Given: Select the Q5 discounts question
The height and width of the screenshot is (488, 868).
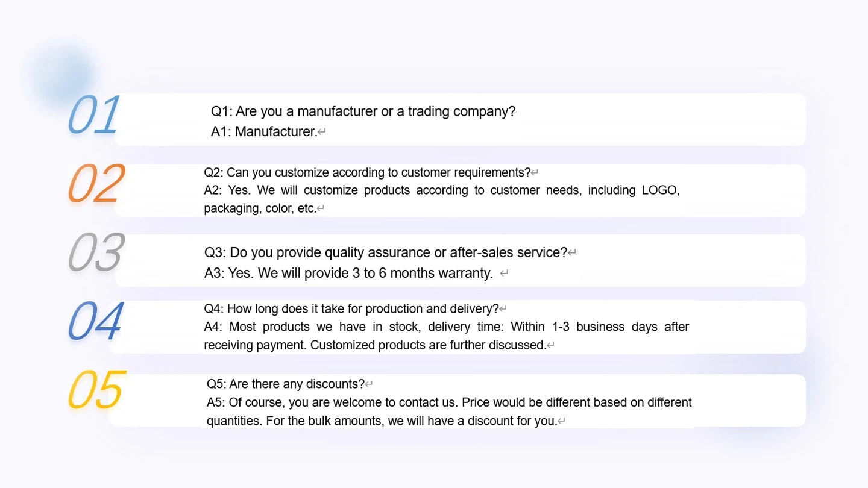Looking at the screenshot, I should (286, 384).
